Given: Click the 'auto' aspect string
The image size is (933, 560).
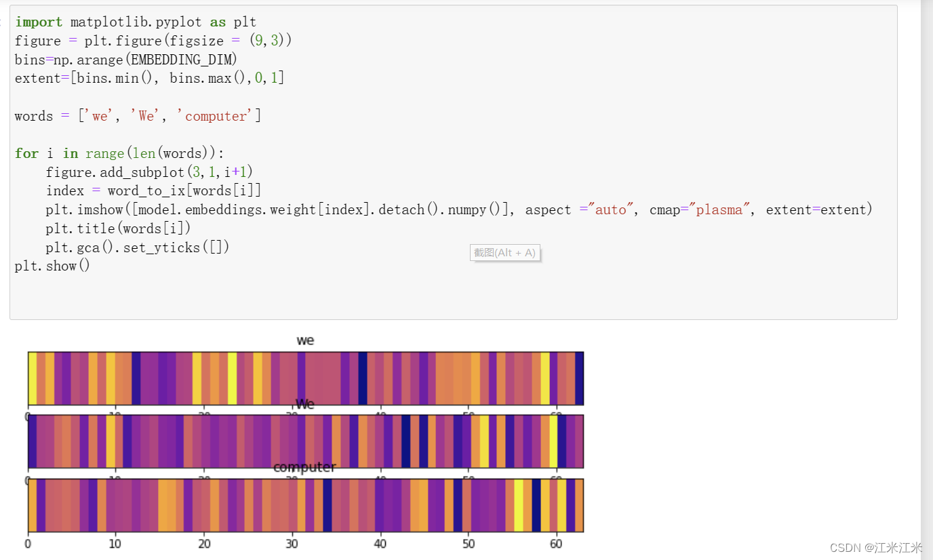Looking at the screenshot, I should pyautogui.click(x=610, y=209).
